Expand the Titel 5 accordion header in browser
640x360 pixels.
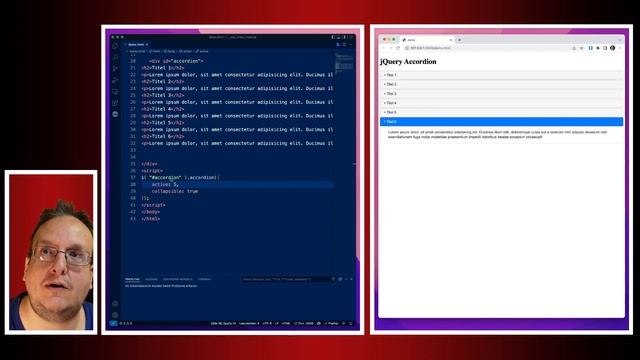click(501, 112)
